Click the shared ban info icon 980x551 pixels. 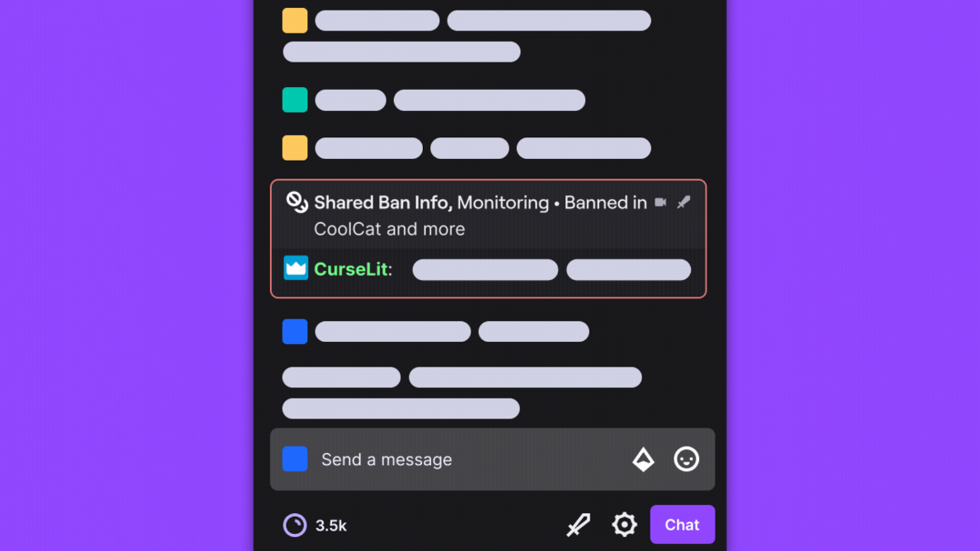pos(296,202)
